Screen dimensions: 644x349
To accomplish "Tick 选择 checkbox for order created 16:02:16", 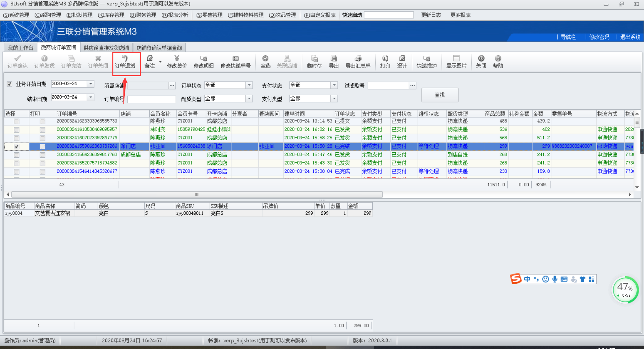I will (x=16, y=130).
